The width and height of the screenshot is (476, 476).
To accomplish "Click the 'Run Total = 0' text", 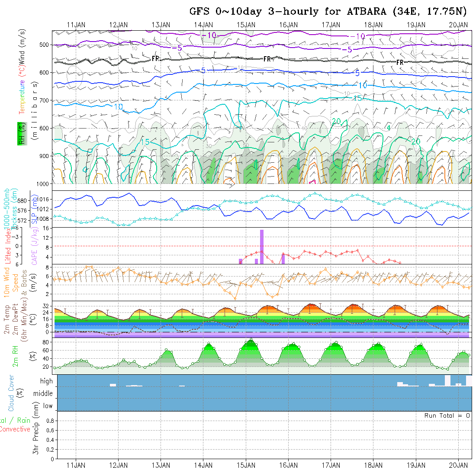I will coord(447,415).
